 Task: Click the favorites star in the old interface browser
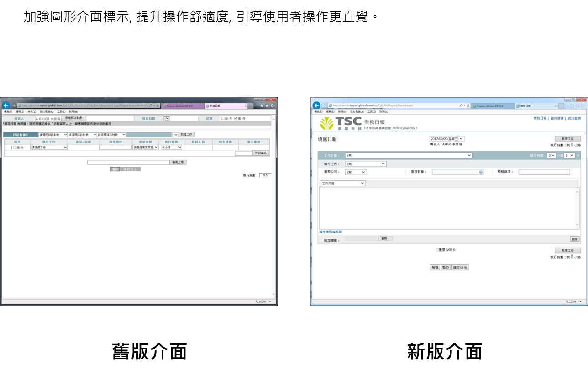click(267, 106)
